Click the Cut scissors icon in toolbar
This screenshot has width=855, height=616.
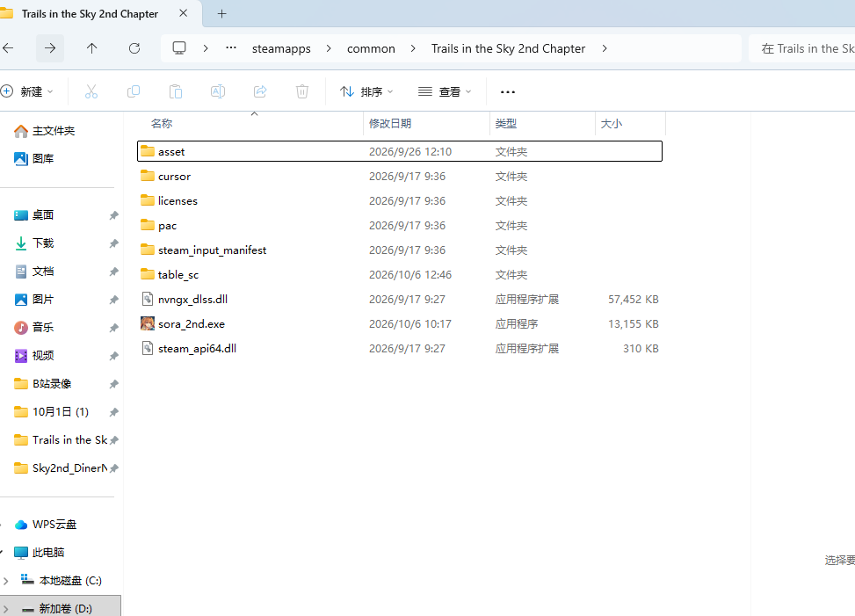(x=91, y=91)
